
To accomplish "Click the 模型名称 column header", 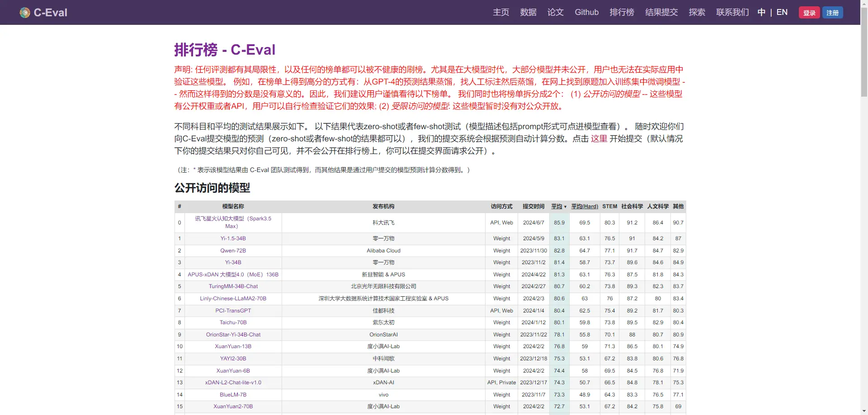I will [233, 206].
